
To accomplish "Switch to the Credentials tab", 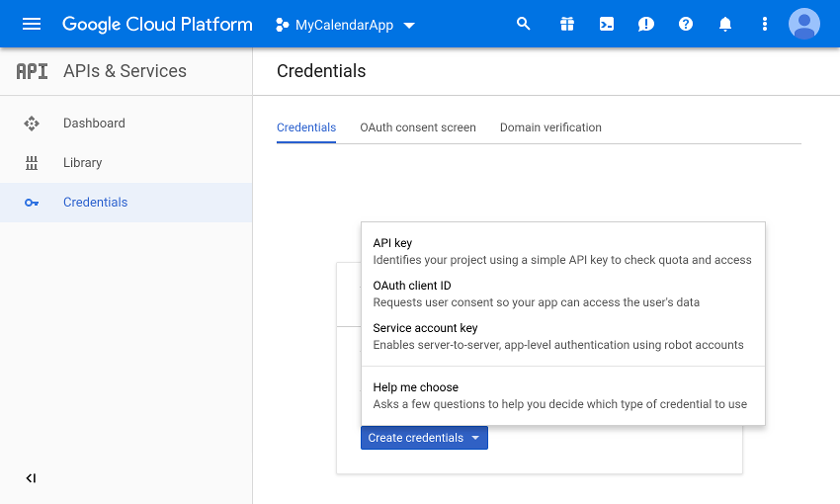I will pos(306,127).
